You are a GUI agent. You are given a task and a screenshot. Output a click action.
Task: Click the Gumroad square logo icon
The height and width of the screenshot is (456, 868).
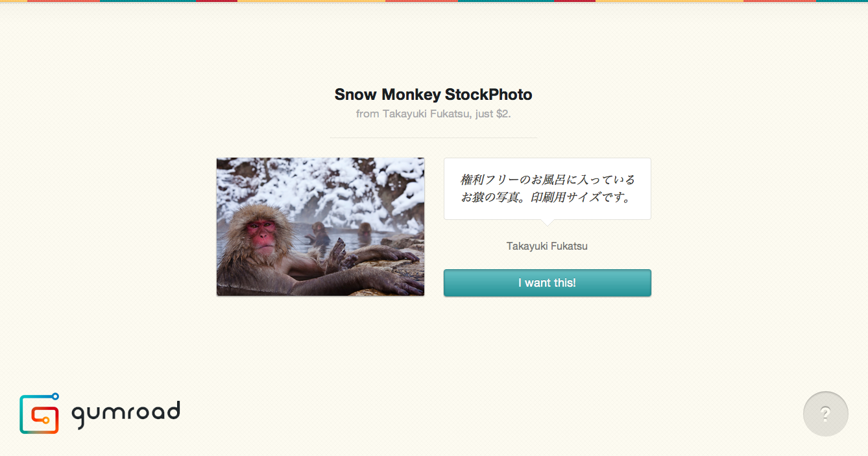click(39, 414)
